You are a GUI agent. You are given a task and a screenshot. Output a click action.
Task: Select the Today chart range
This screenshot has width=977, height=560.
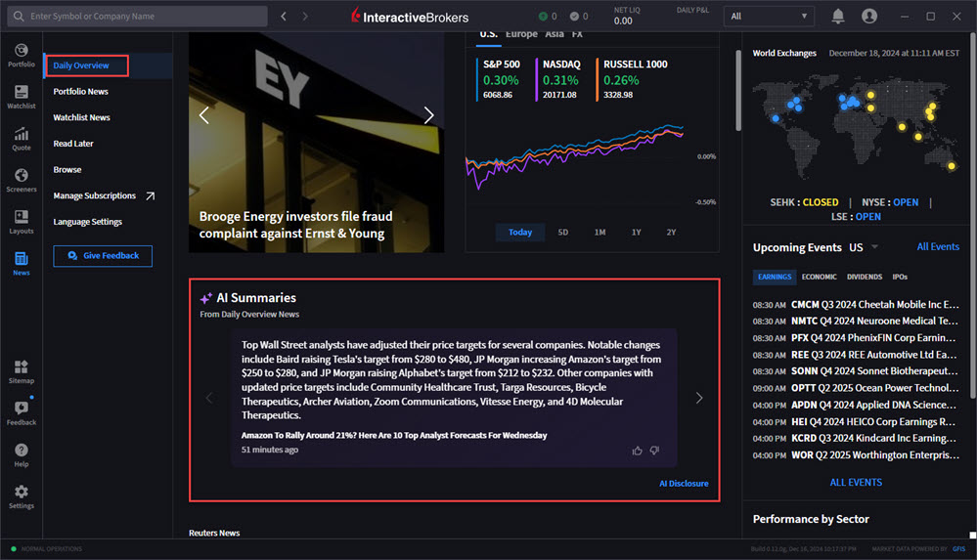coord(520,233)
